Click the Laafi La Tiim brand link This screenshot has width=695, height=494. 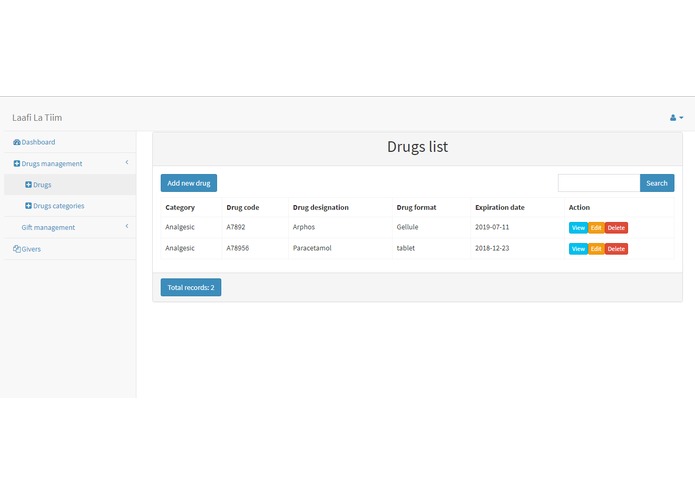tap(37, 118)
